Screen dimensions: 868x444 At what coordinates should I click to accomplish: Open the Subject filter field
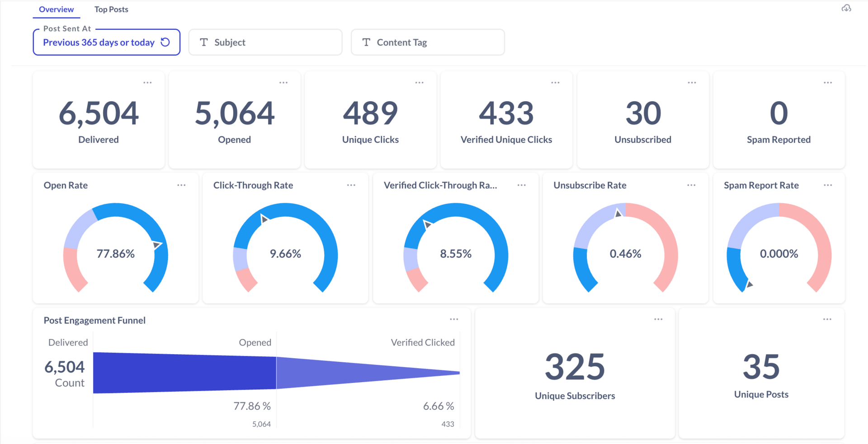(265, 42)
